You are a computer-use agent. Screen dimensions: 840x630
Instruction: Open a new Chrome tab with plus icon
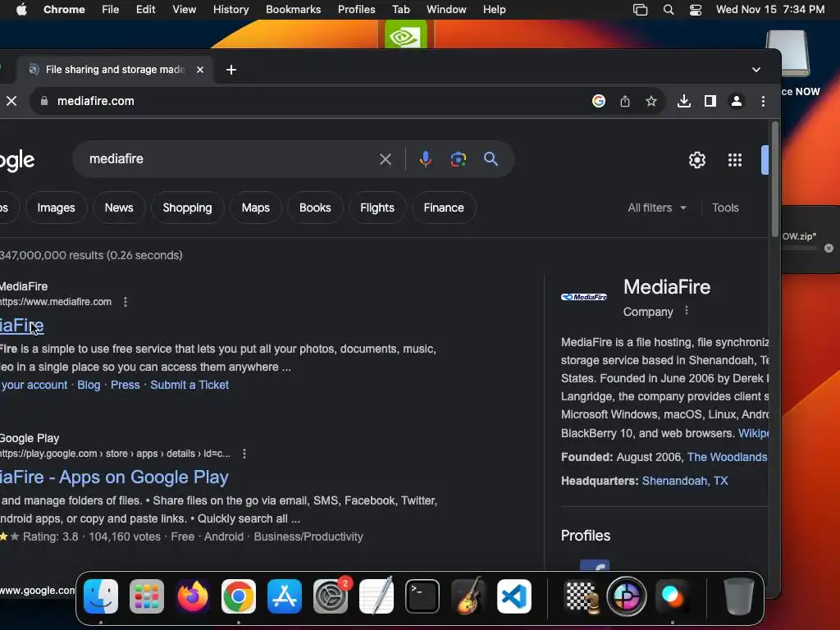(x=231, y=70)
